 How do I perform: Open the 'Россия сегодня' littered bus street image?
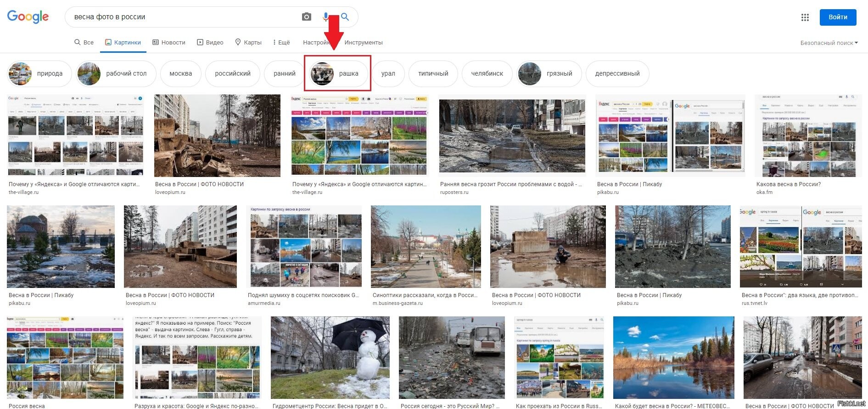pos(452,358)
